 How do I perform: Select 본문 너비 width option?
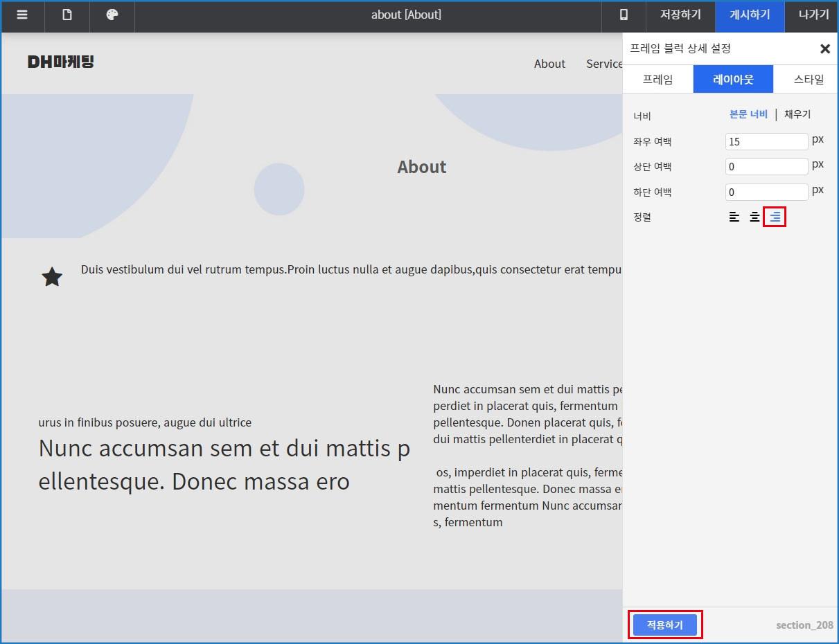click(x=748, y=114)
